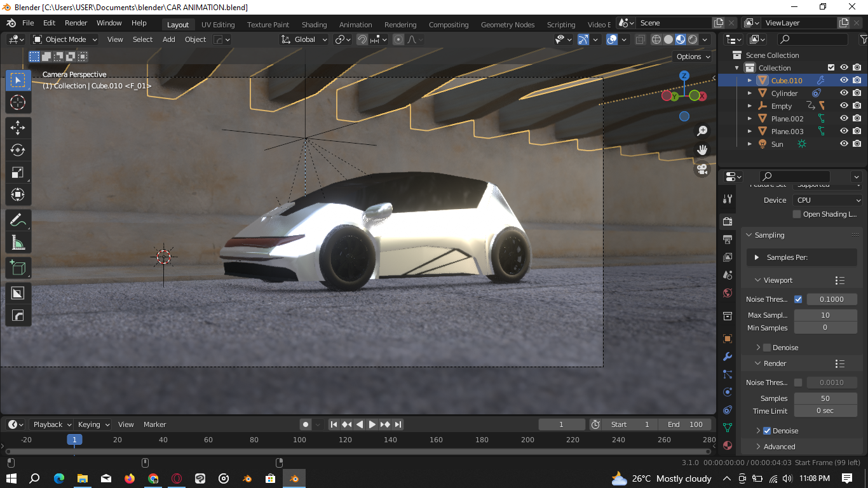Click the Options button in viewport

click(693, 57)
